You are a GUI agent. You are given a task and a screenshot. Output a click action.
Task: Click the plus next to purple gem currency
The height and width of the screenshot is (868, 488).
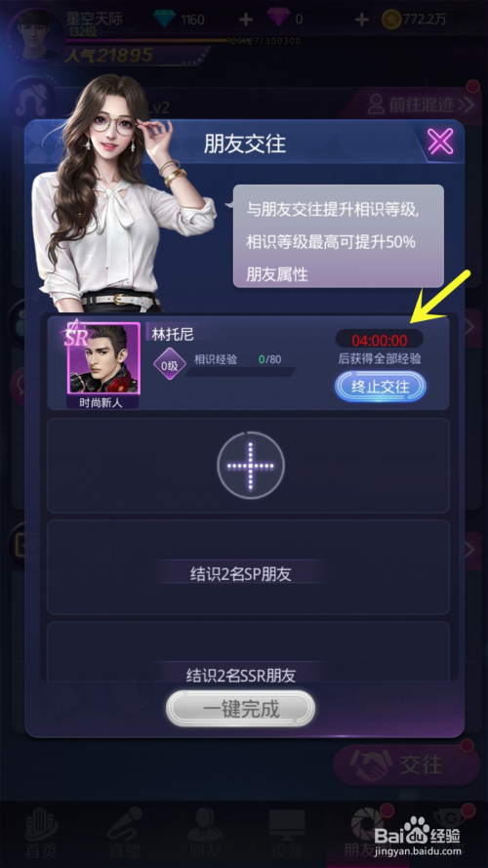coord(361,20)
